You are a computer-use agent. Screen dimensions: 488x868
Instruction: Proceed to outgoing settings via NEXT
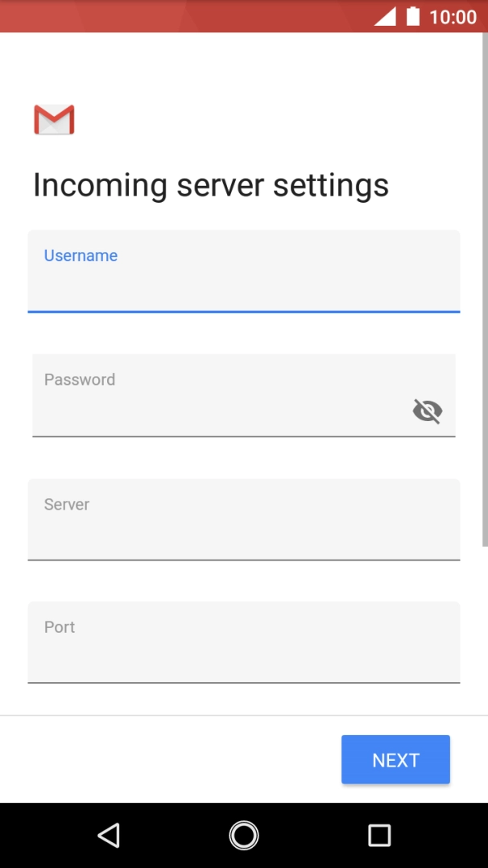pyautogui.click(x=395, y=759)
